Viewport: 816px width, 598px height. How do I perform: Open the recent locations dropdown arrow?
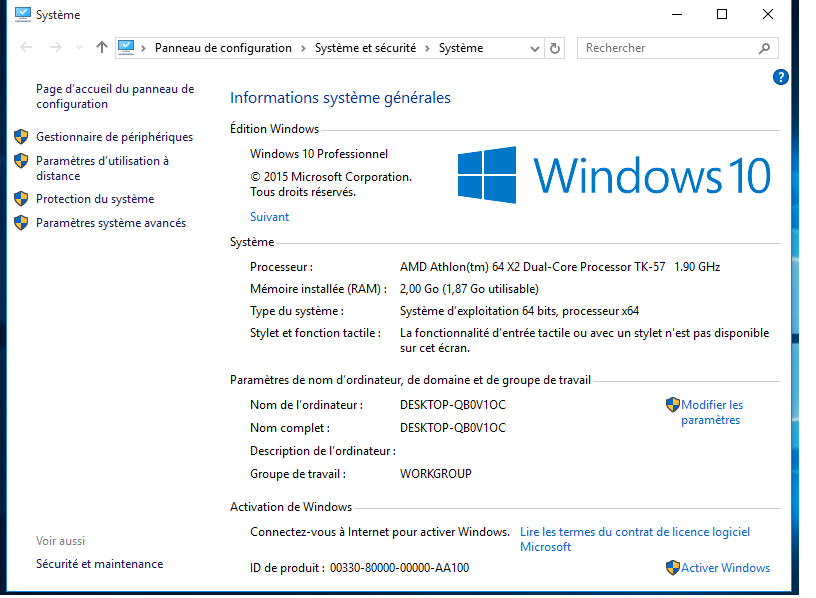tap(79, 48)
